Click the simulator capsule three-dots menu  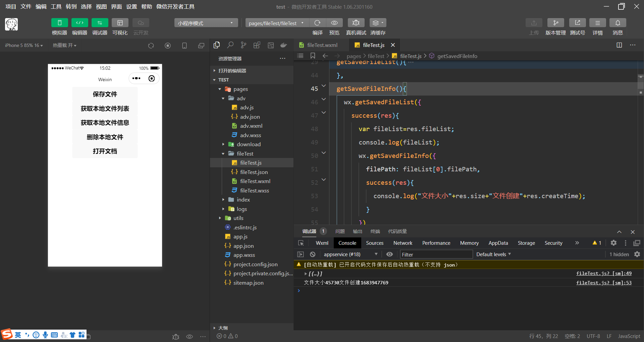click(x=137, y=78)
